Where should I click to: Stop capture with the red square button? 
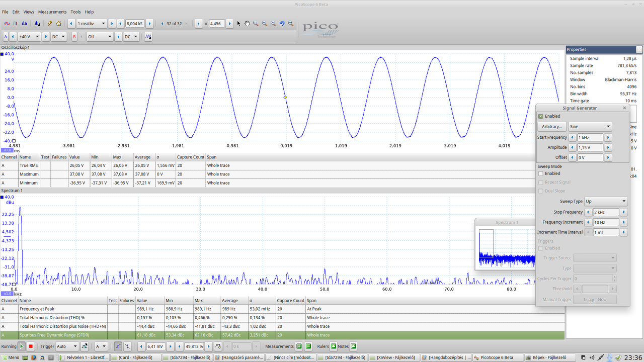pos(31,346)
